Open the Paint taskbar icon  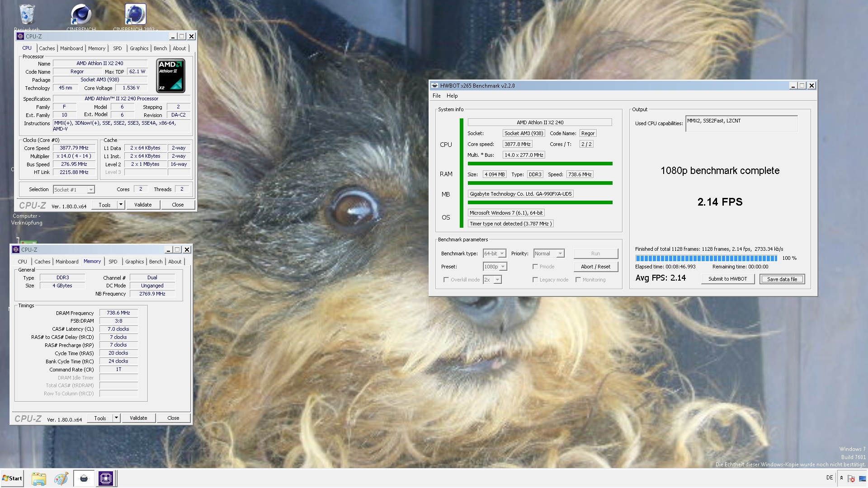point(61,479)
